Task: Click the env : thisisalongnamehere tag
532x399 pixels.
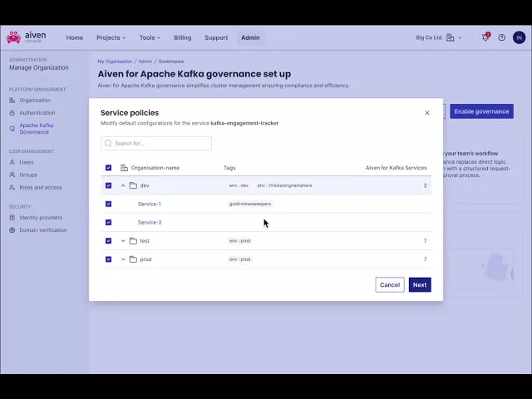Action: pyautogui.click(x=284, y=185)
